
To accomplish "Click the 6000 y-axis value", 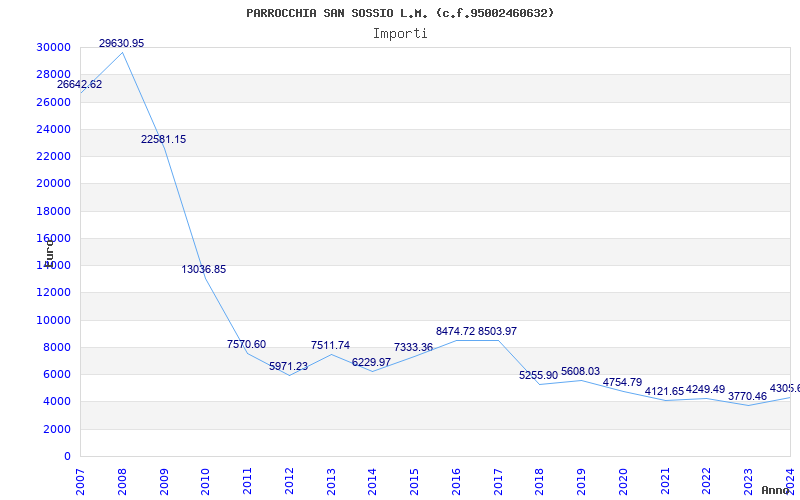I will pos(57,374).
